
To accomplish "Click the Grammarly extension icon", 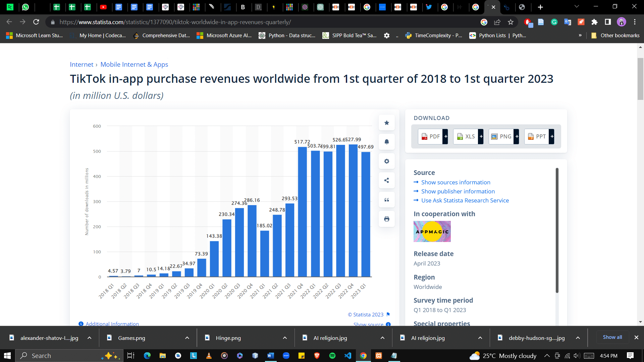I will click(554, 22).
